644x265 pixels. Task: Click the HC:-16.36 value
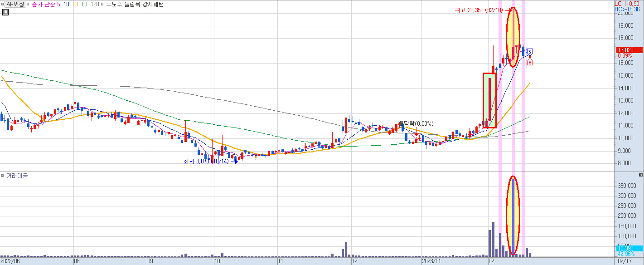pos(627,9)
